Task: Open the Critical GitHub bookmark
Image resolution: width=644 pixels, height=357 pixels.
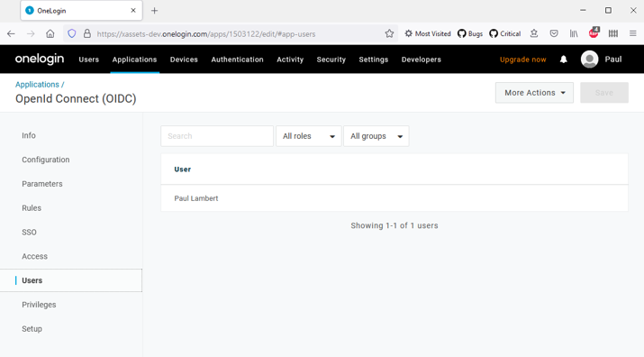Action: click(x=504, y=33)
